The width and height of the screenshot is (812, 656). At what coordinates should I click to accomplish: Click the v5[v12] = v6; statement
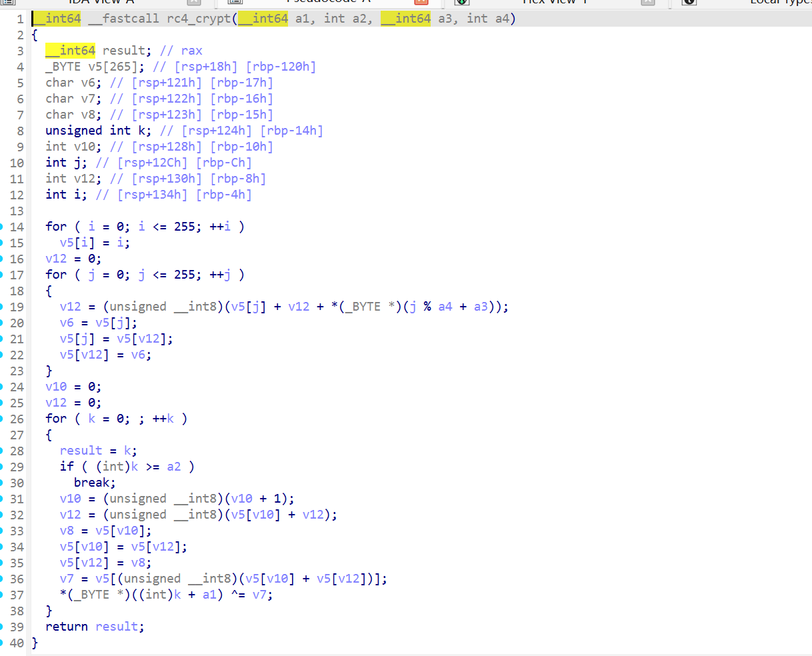point(106,355)
